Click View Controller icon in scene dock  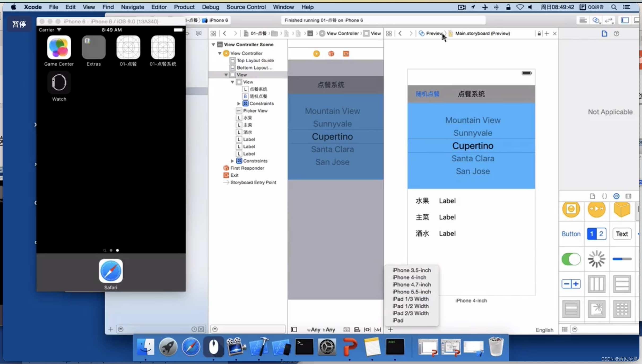[x=316, y=54]
